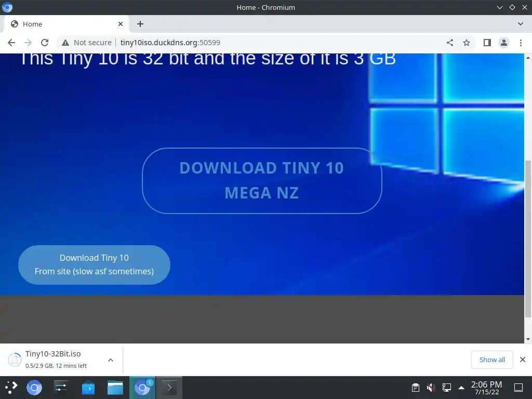
Task: Select the Home tab
Action: click(66, 24)
